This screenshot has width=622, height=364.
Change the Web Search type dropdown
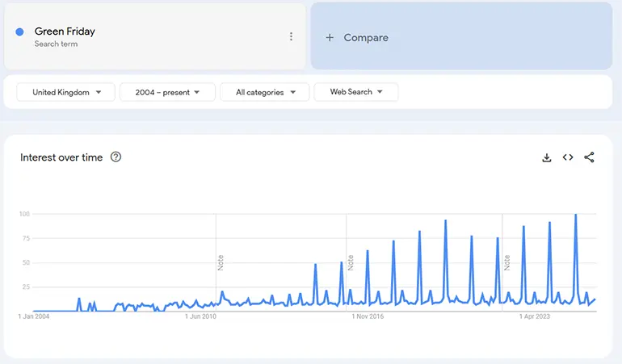point(355,92)
